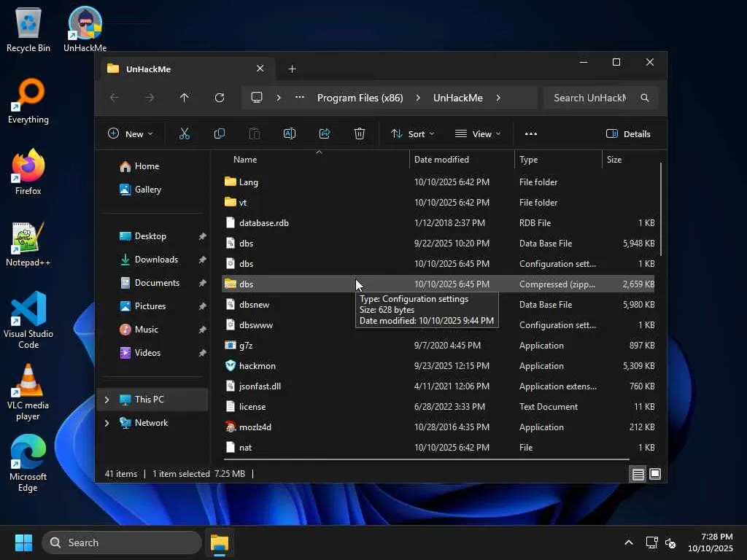
Task: Select the Recycle Bin icon
Action: 28,29
